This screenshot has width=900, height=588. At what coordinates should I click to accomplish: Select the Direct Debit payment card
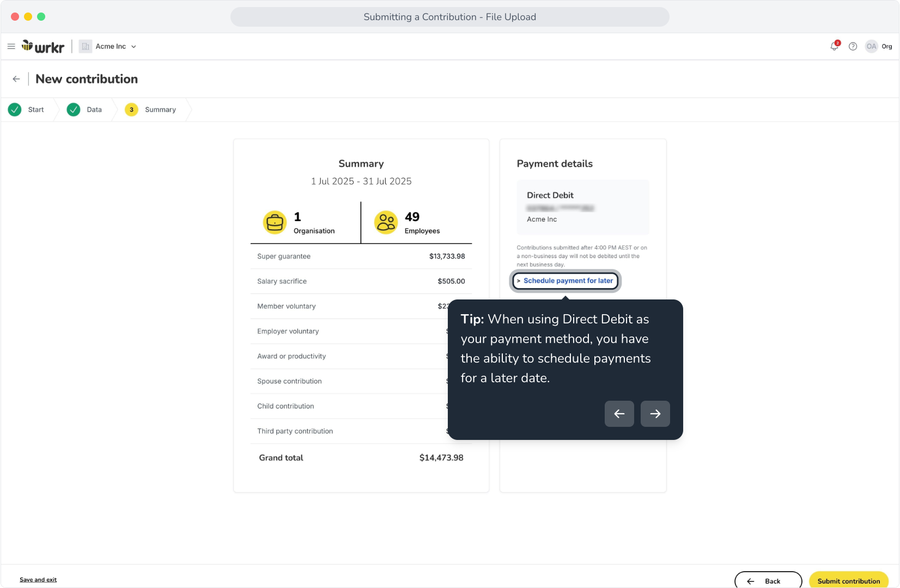[x=583, y=207]
